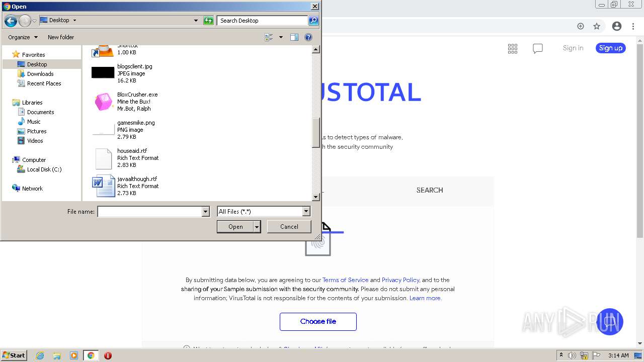
Task: Click the Back arrow in Open dialog
Action: point(11,21)
